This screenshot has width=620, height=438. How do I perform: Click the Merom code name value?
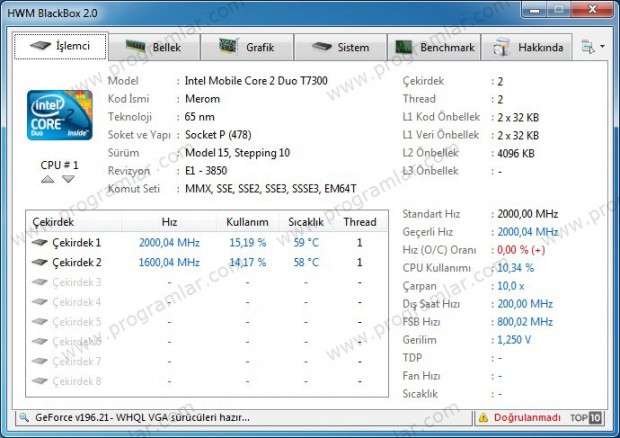pos(202,99)
